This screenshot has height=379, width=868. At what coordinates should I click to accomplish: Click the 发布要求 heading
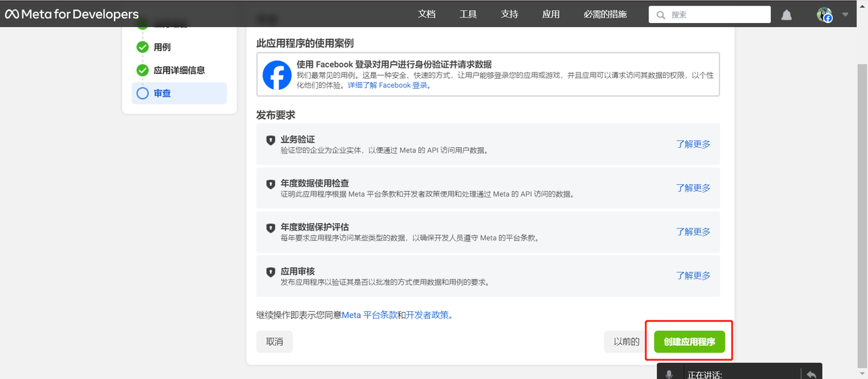276,115
